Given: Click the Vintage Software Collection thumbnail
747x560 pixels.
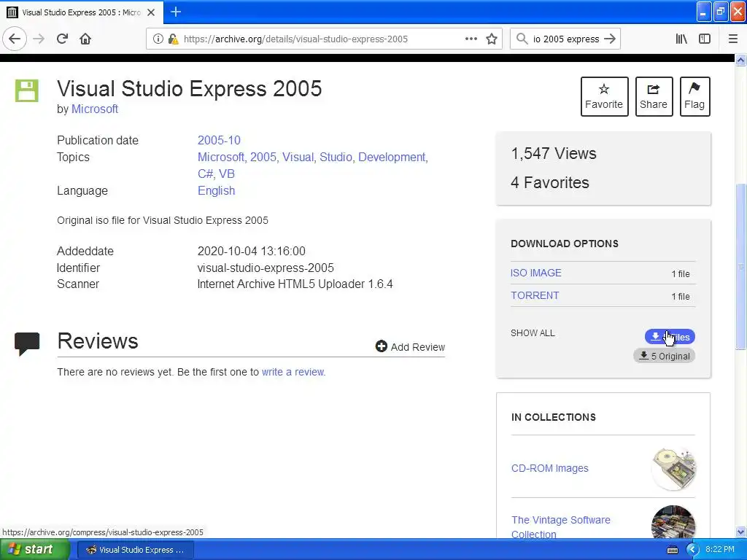Looking at the screenshot, I should click(x=673, y=522).
